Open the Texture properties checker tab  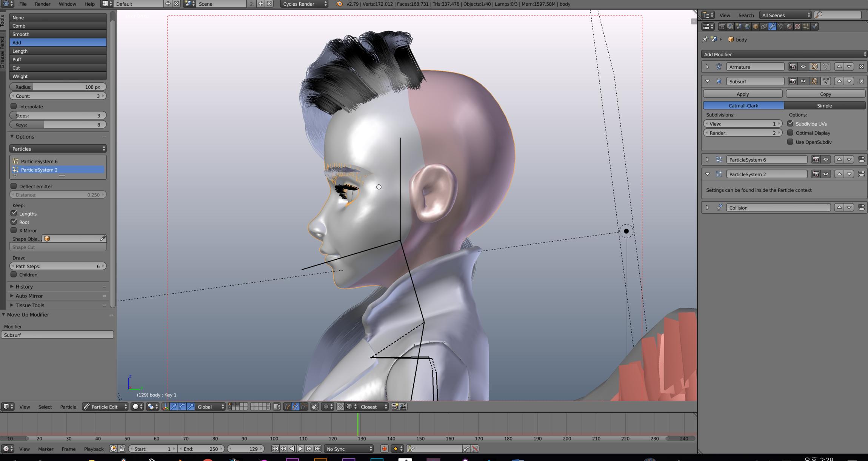pos(797,26)
